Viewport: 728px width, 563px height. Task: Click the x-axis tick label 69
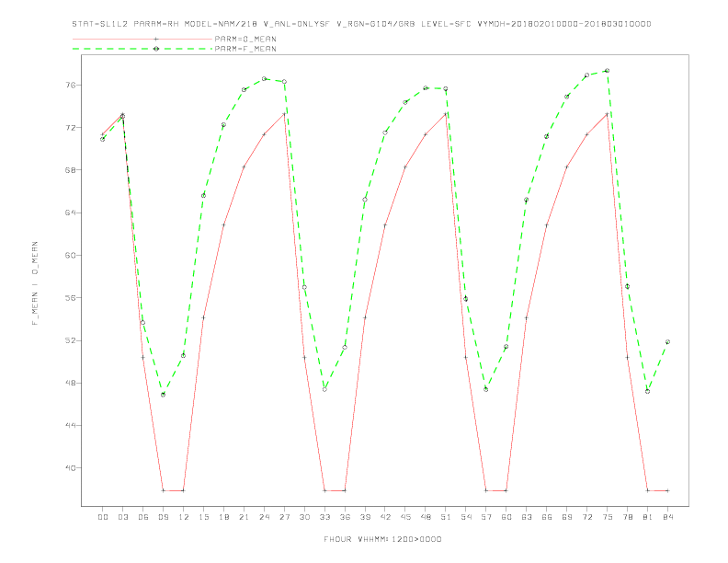tap(567, 517)
